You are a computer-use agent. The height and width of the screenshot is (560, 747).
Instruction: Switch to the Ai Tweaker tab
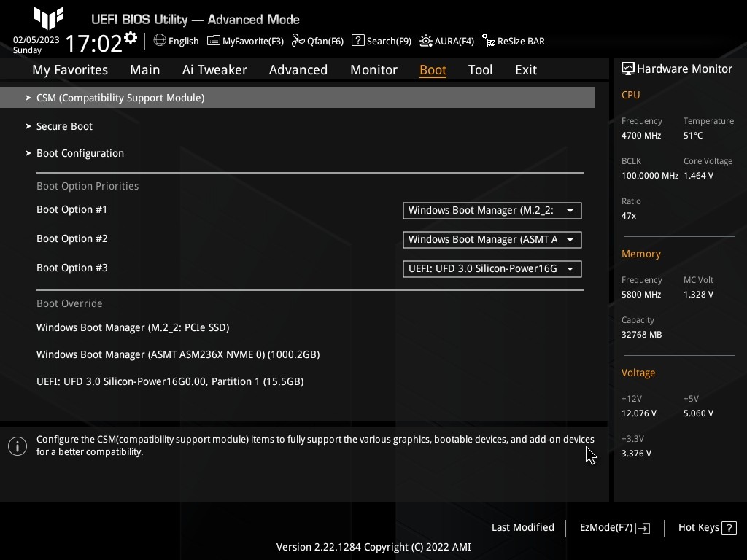[x=214, y=70]
